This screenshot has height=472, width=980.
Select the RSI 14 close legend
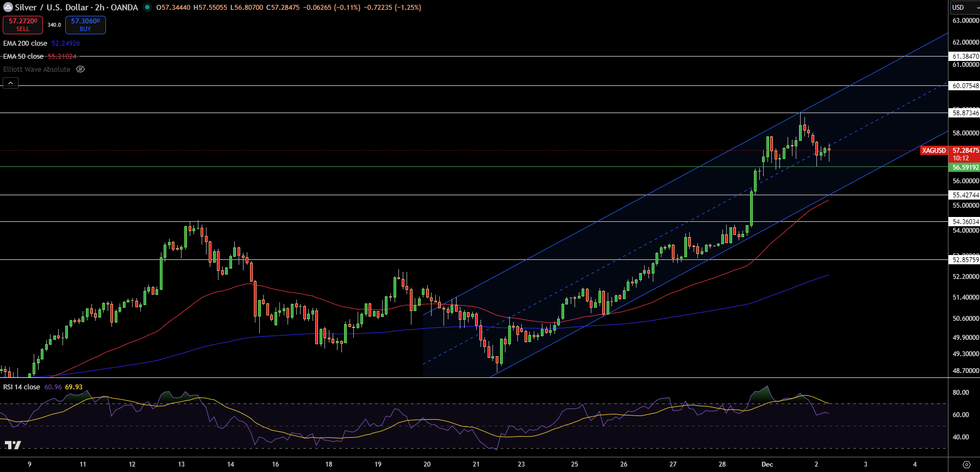(x=22, y=387)
